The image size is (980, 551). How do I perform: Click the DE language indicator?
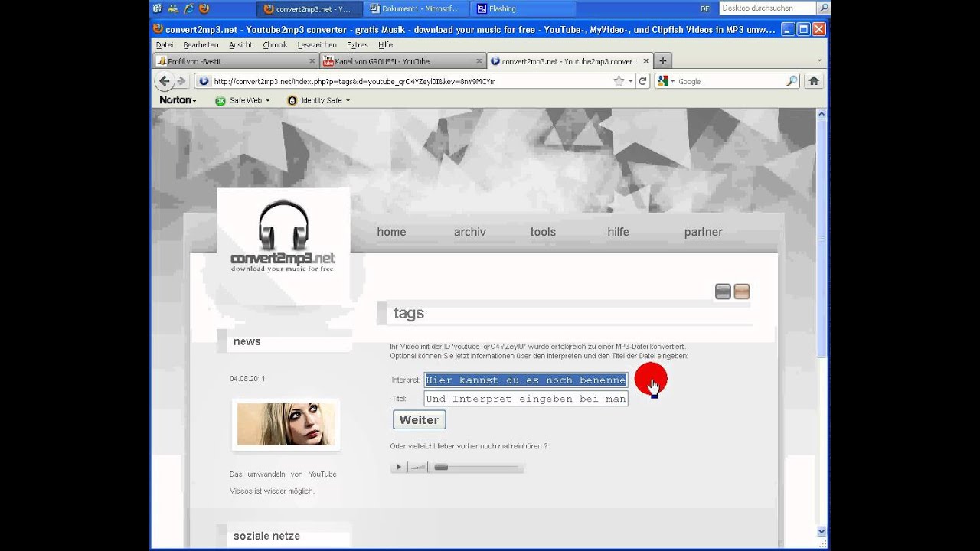click(x=705, y=8)
